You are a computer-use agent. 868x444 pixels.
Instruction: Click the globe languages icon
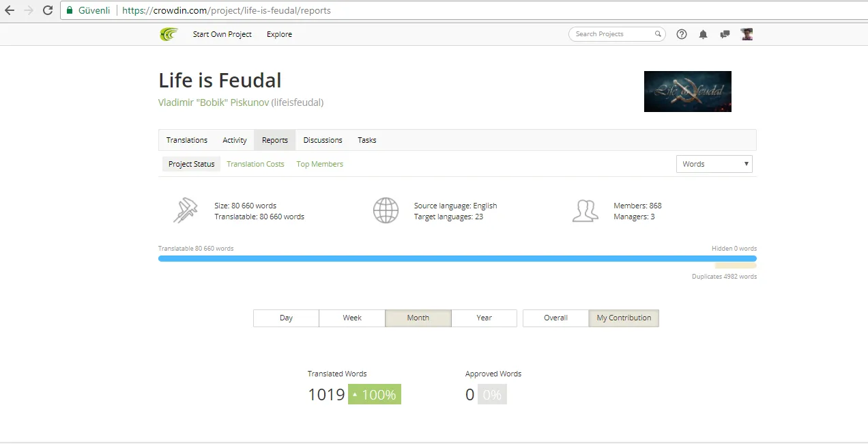pos(386,210)
